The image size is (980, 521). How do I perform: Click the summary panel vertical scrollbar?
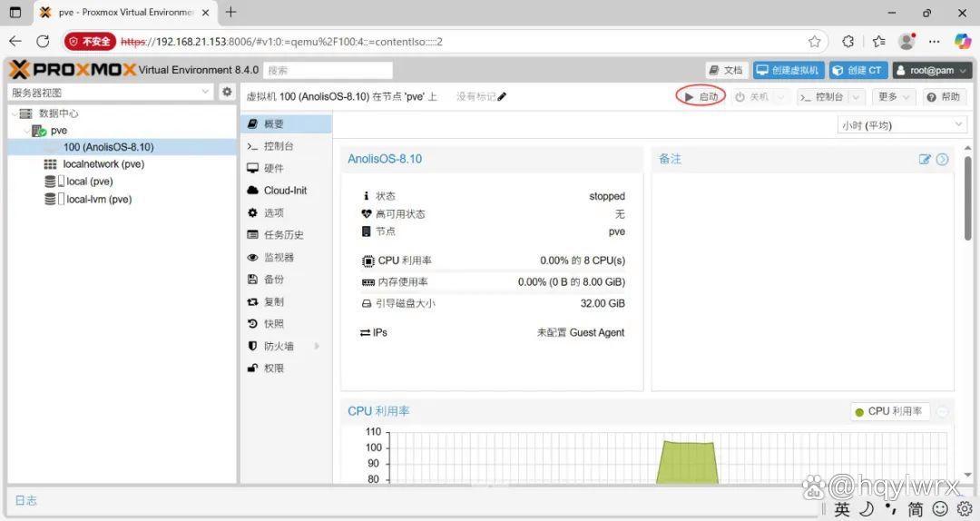click(x=967, y=199)
